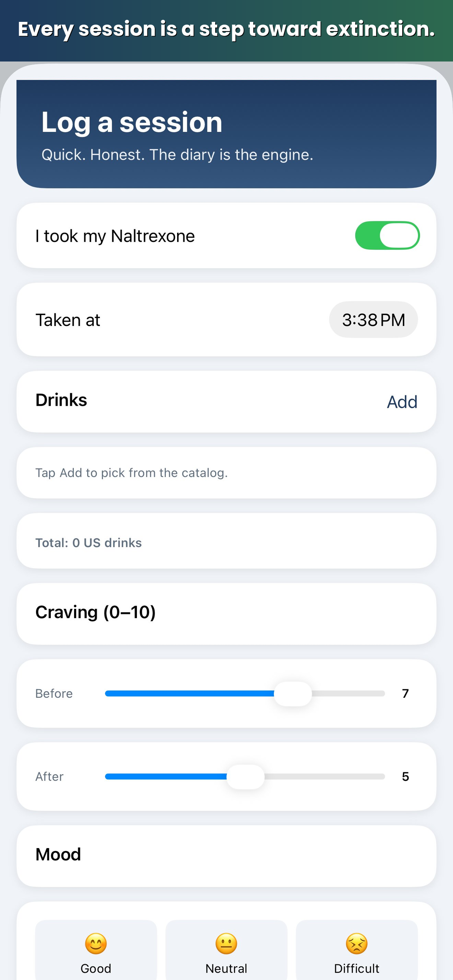Tap the Good mood smiley emoji

[96, 943]
